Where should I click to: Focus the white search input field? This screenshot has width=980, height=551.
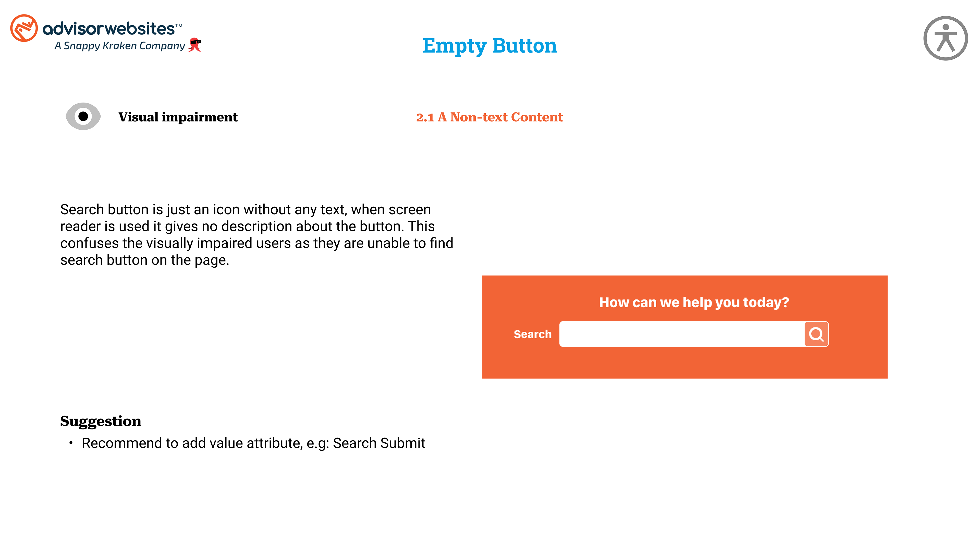tap(681, 334)
